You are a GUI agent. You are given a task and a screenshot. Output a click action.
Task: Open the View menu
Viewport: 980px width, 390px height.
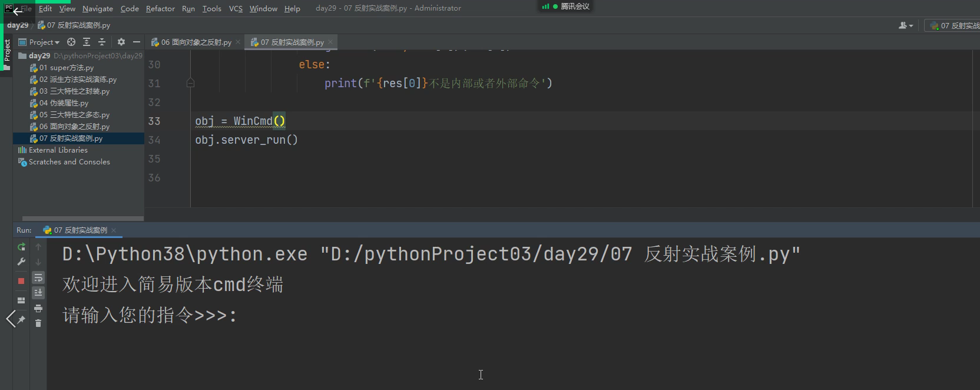pos(67,8)
